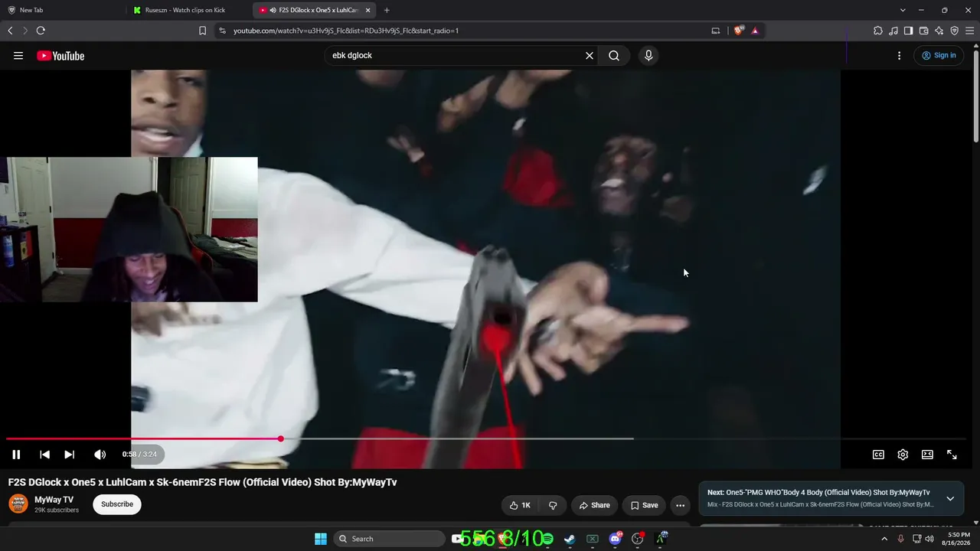
Task: Click the Cast media icon in address bar
Action: (715, 31)
